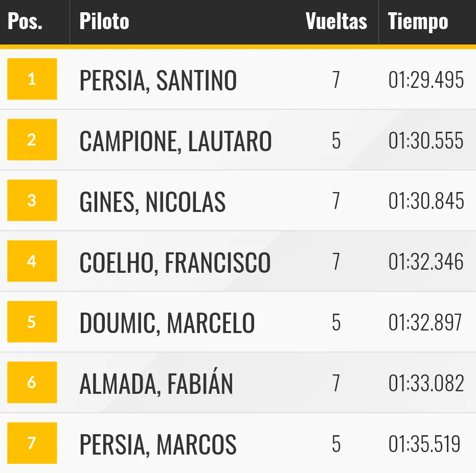Click the yellow position 6 badge
This screenshot has height=473, width=476.
pyautogui.click(x=32, y=383)
